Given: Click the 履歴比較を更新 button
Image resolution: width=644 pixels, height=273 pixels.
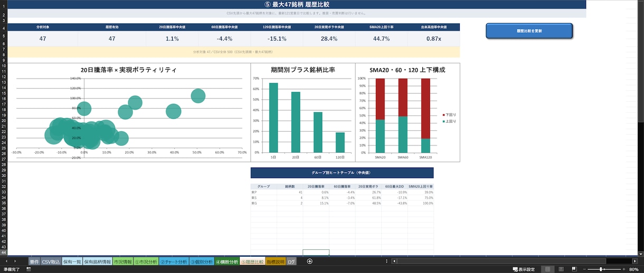Looking at the screenshot, I should coord(529,31).
